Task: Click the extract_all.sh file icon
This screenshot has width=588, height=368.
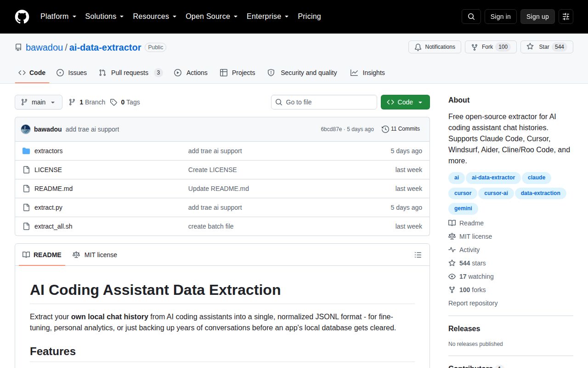Action: 26,226
